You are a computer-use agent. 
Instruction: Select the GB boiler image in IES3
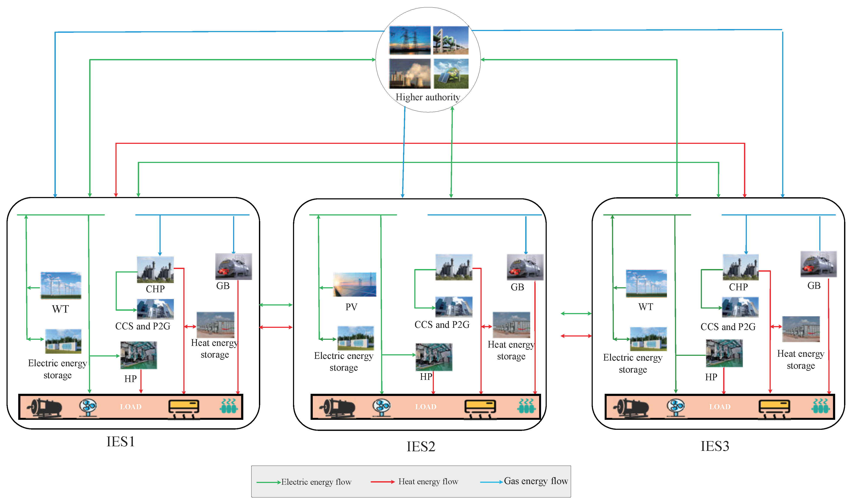pos(818,264)
